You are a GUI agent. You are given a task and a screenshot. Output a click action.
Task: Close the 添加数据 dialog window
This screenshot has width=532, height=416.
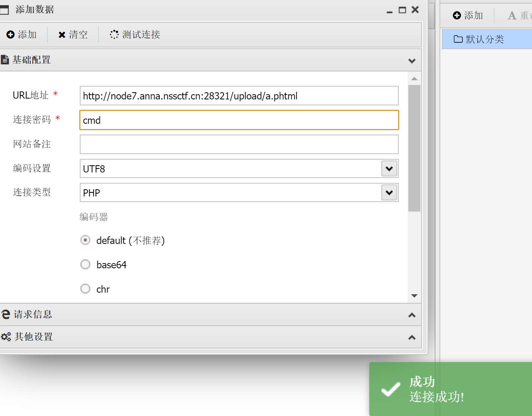[x=415, y=10]
